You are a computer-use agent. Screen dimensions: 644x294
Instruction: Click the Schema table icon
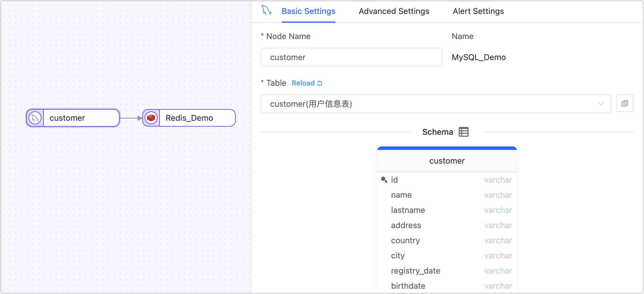pos(463,132)
